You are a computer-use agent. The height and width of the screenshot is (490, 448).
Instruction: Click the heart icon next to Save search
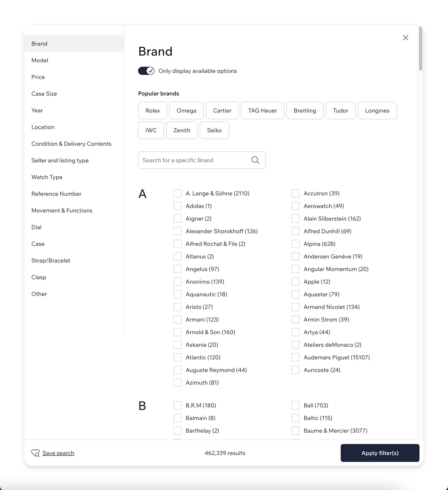35,453
